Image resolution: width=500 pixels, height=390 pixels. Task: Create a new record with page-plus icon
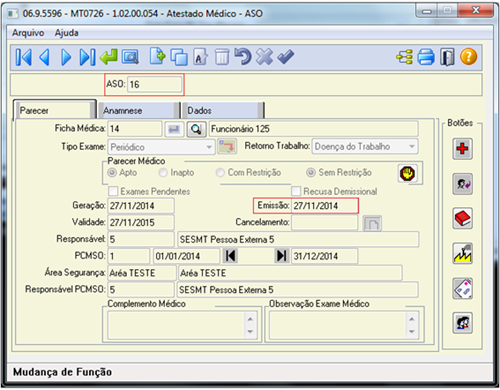[x=157, y=56]
